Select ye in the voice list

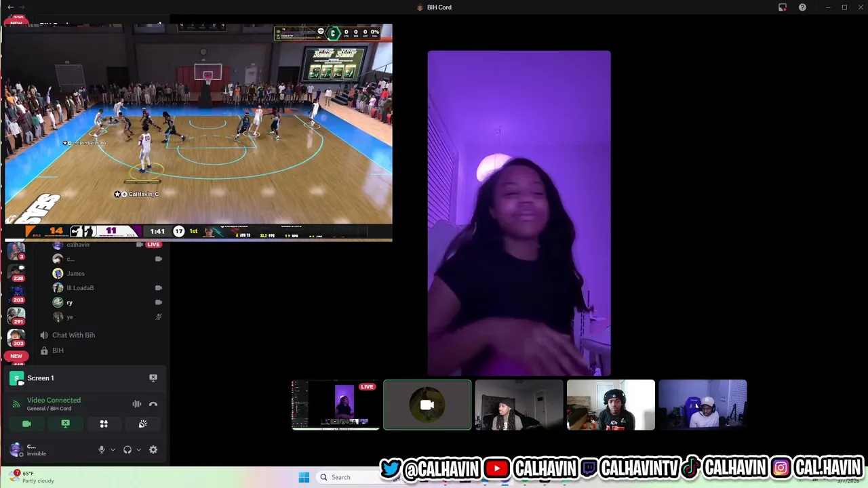69,317
